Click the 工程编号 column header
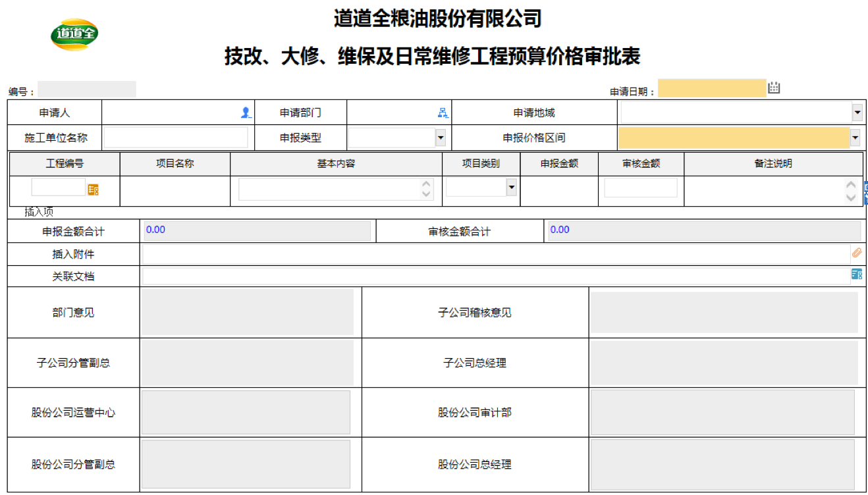 point(65,164)
